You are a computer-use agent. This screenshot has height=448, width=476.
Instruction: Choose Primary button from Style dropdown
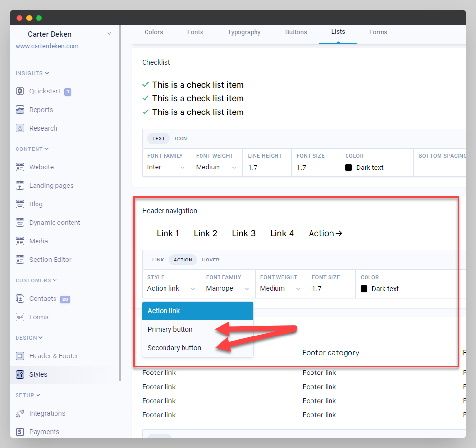(x=170, y=329)
